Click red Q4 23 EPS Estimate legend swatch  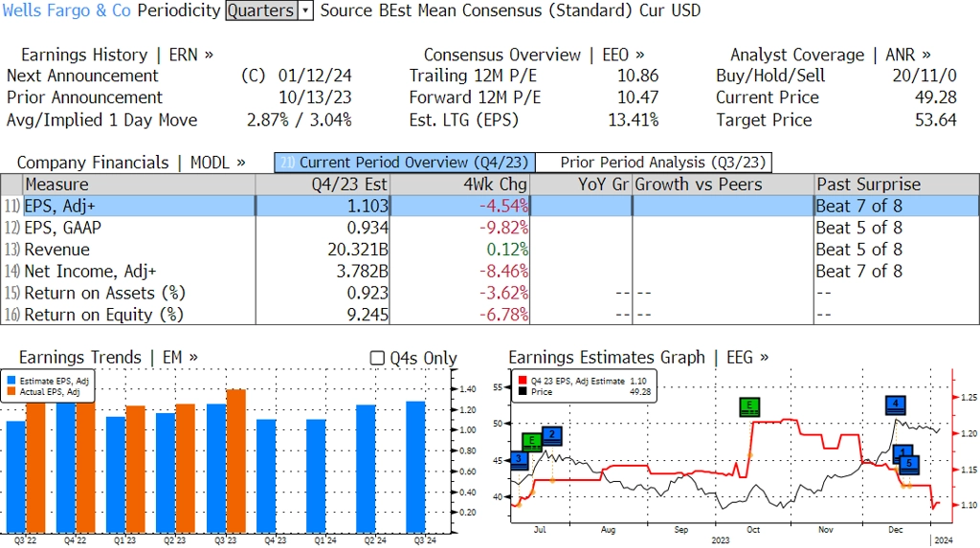coord(523,381)
